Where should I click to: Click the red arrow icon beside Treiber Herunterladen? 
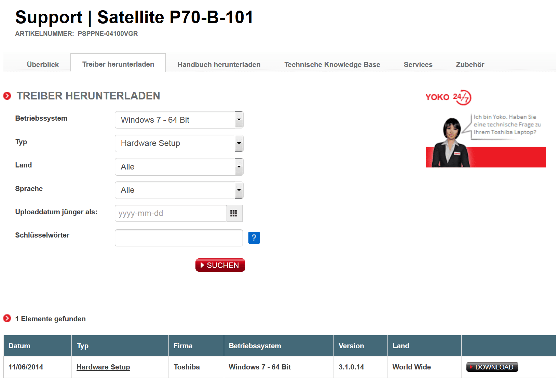(7, 96)
